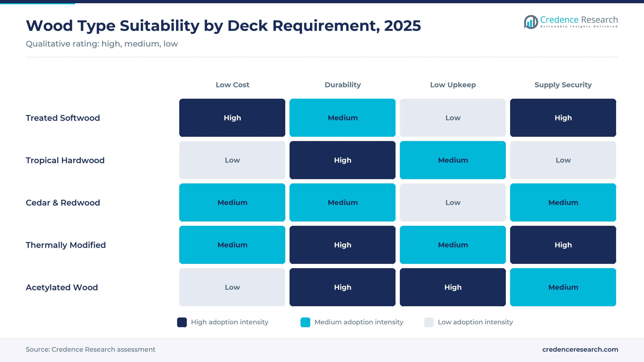Image resolution: width=644 pixels, height=362 pixels.
Task: Click Treated Softwood Supply Security High cell
Action: pos(563,118)
